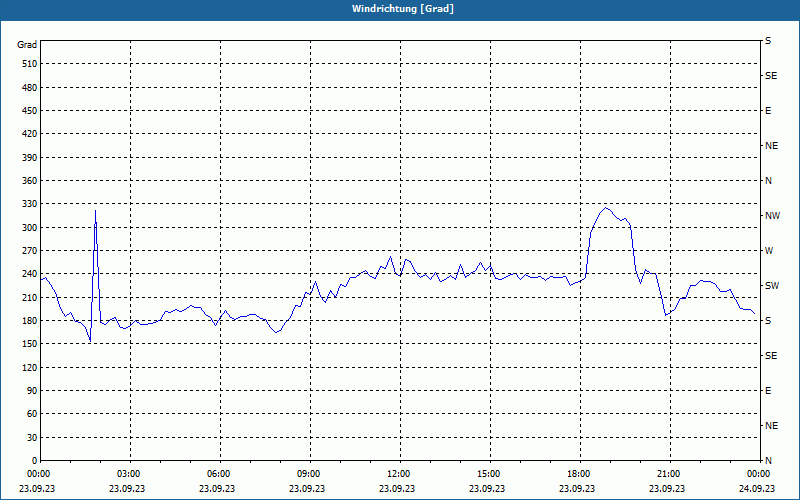Click the 09:00 time label
800x500 pixels.
310,474
